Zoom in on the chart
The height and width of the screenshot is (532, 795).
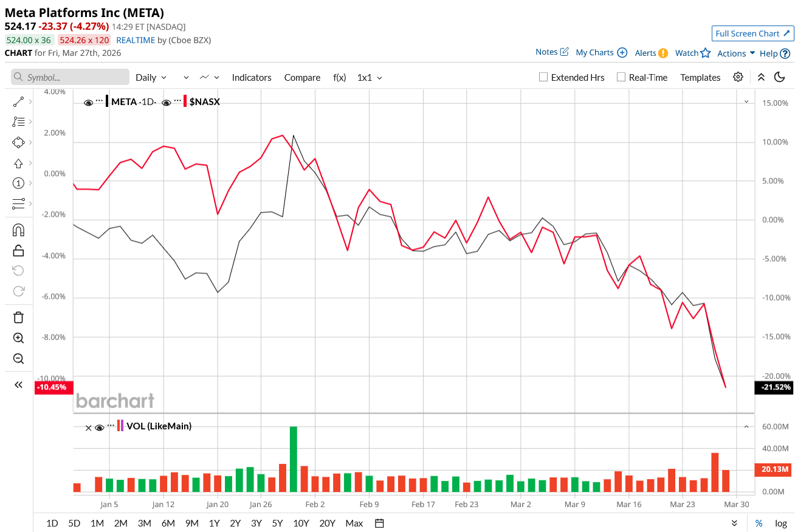pyautogui.click(x=18, y=338)
